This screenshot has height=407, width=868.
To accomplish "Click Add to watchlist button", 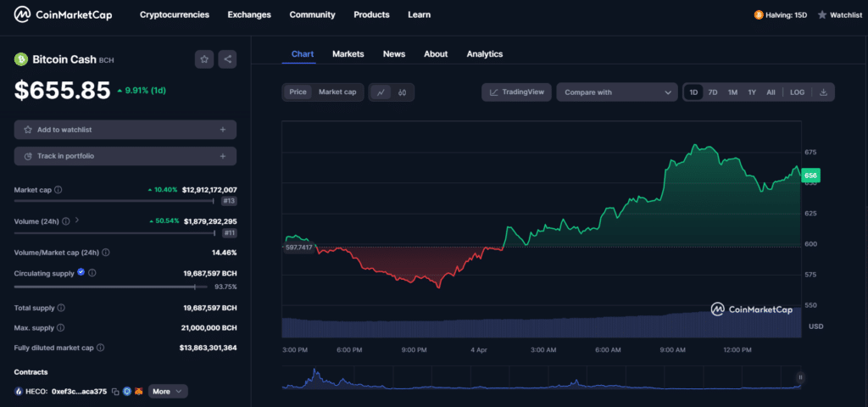I will click(125, 130).
